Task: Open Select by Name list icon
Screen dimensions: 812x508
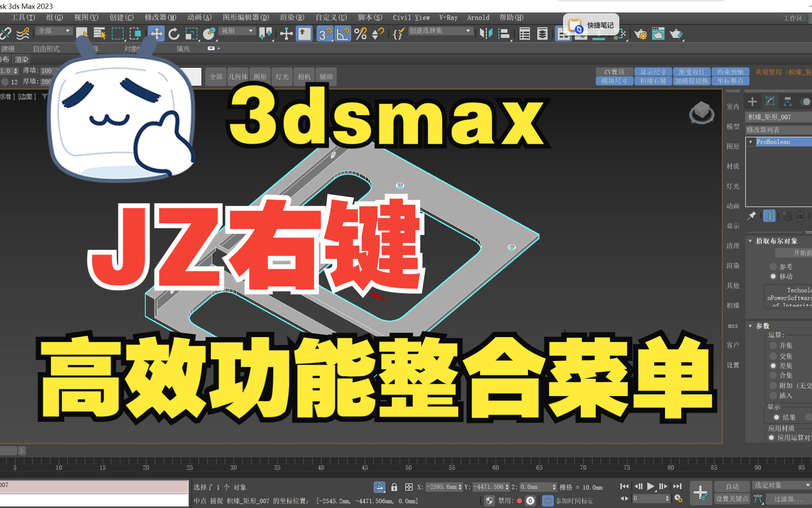Action: (99, 34)
